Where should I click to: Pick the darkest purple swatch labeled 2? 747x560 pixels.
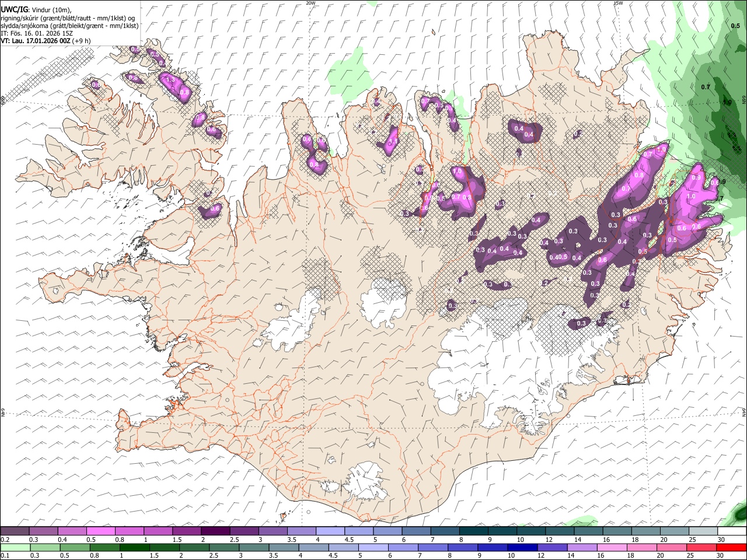click(x=215, y=531)
